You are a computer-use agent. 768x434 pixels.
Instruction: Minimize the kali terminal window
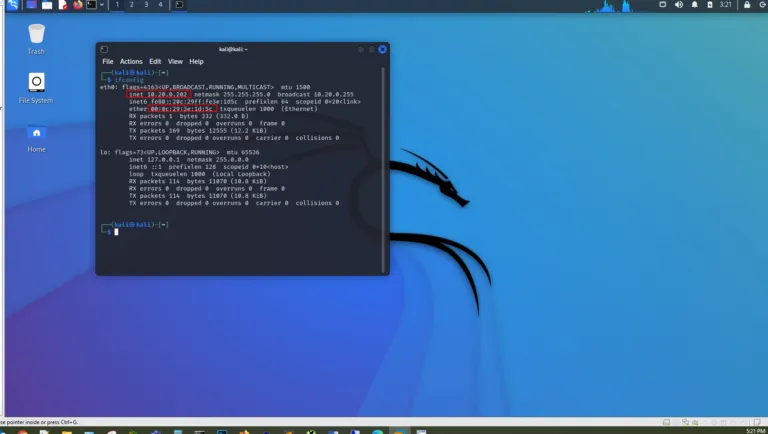click(x=361, y=49)
